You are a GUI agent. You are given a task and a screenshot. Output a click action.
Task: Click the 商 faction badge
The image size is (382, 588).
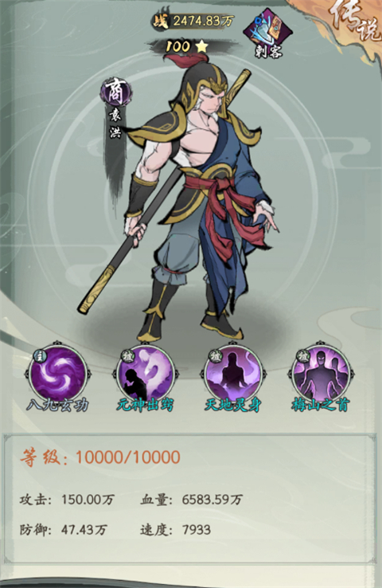pyautogui.click(x=115, y=92)
